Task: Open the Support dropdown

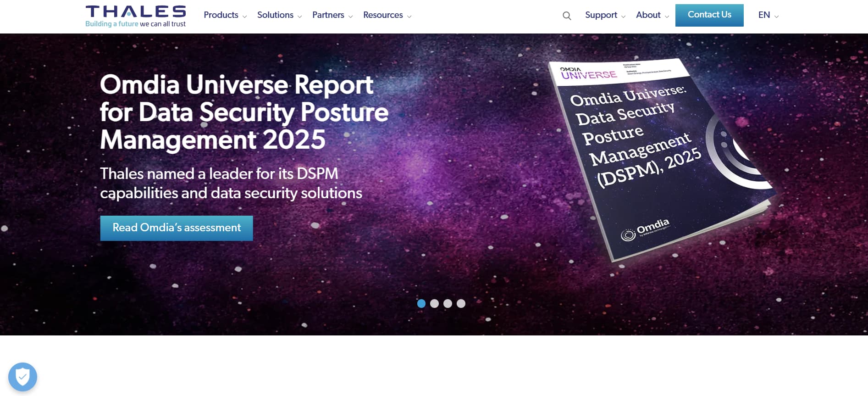Action: (x=605, y=15)
